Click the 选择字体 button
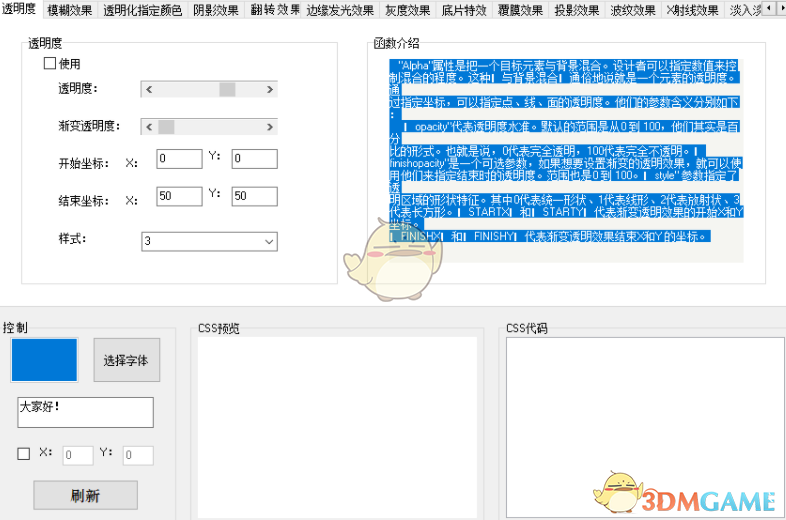Screen dimensions: 786x520 (x=127, y=360)
